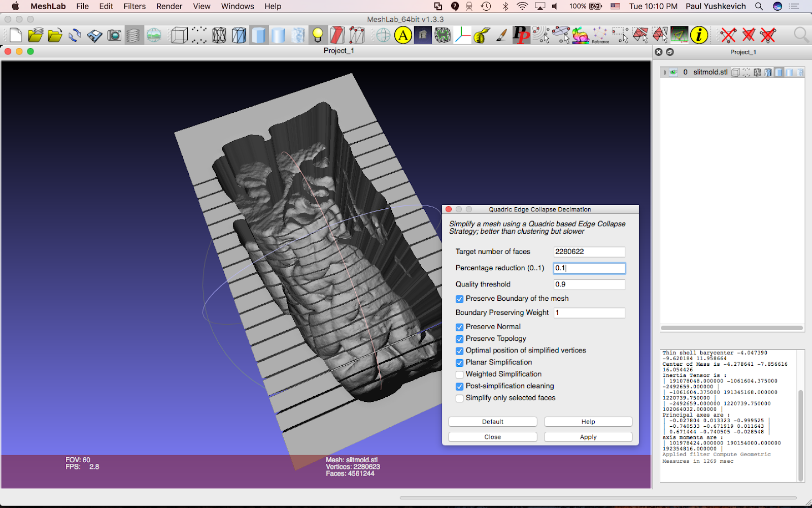Open Spotlight search in menu bar
Screen dimensions: 812x508
point(759,6)
